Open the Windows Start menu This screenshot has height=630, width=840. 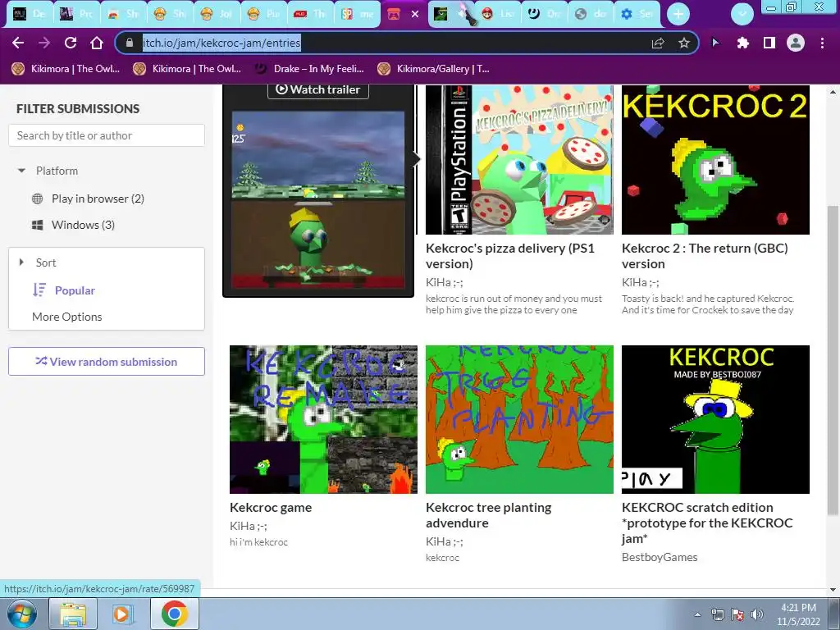(x=21, y=614)
